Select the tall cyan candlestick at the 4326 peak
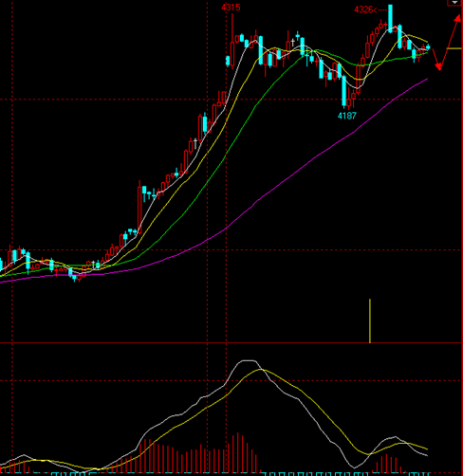Image resolution: width=463 pixels, height=476 pixels. [390, 18]
